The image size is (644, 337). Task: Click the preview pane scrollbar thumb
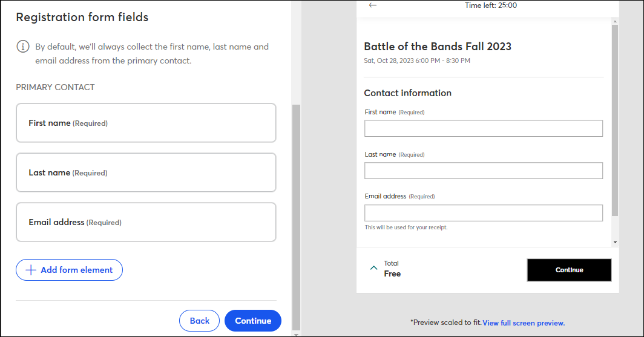coord(615,120)
